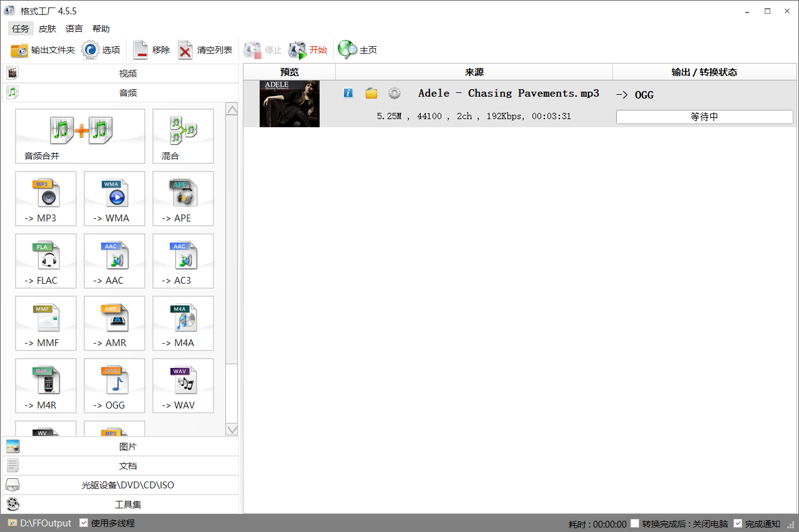The width and height of the screenshot is (799, 532).
Task: Select the Adele - Chasing Pavements.mp3 filename text
Action: pos(509,93)
